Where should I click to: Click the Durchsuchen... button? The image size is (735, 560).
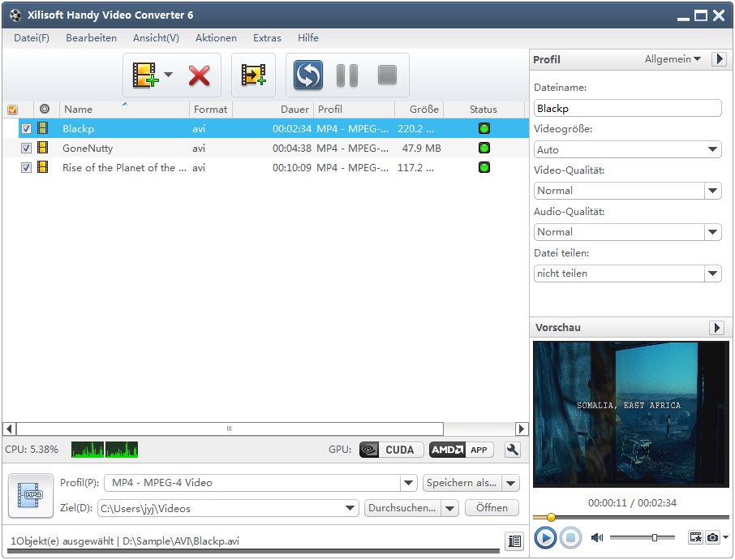[402, 508]
